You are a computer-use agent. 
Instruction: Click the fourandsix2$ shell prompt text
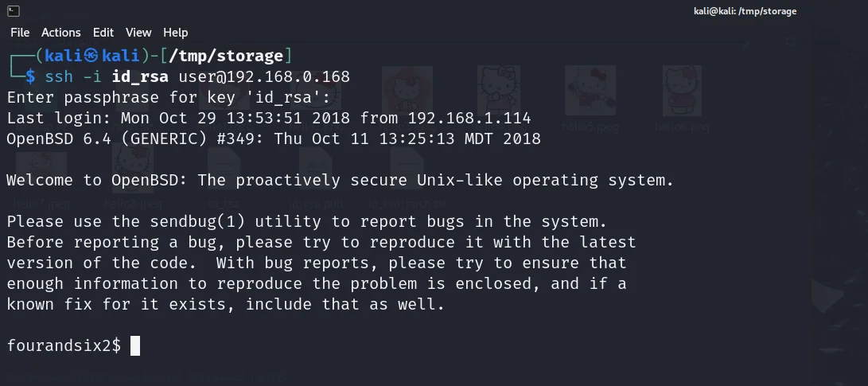click(x=64, y=345)
